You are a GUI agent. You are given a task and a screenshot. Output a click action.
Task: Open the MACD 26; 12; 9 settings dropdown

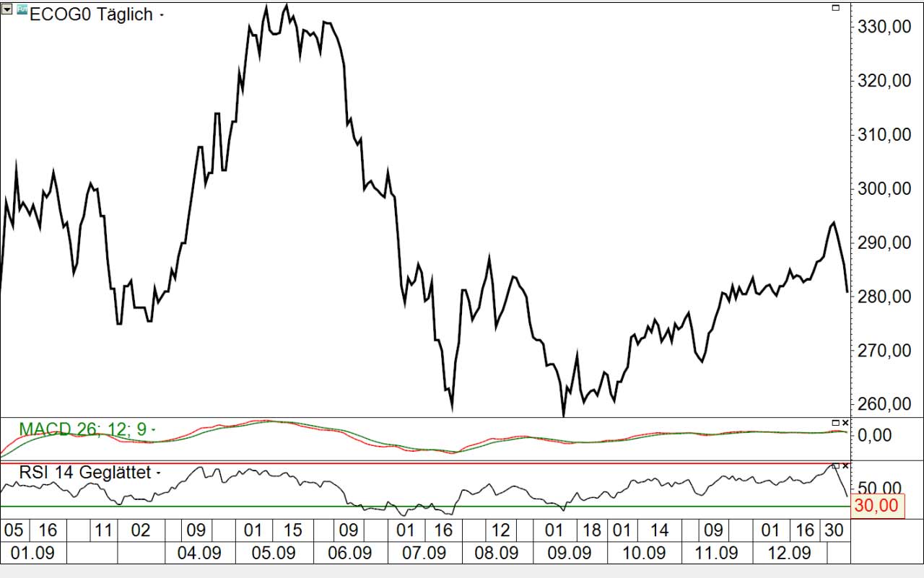pos(153,431)
